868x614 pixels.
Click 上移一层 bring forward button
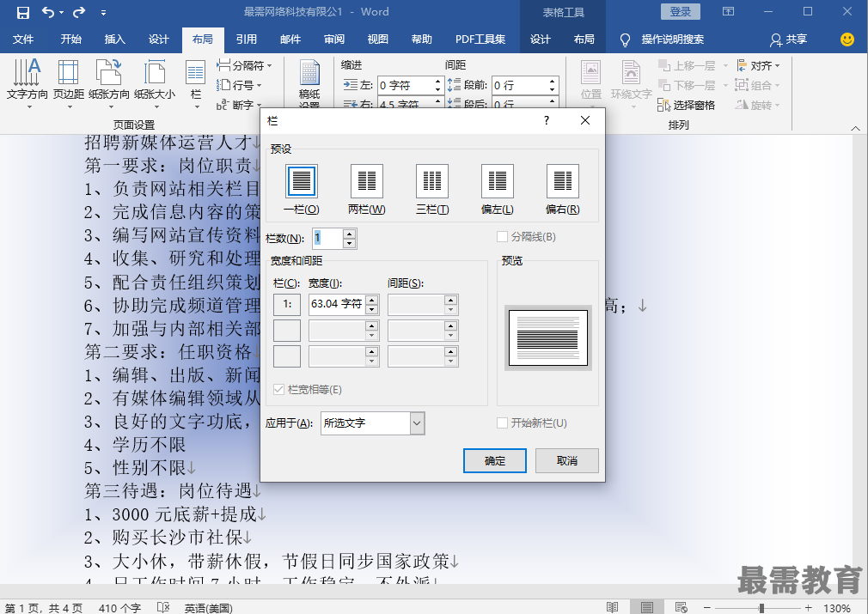coord(687,66)
